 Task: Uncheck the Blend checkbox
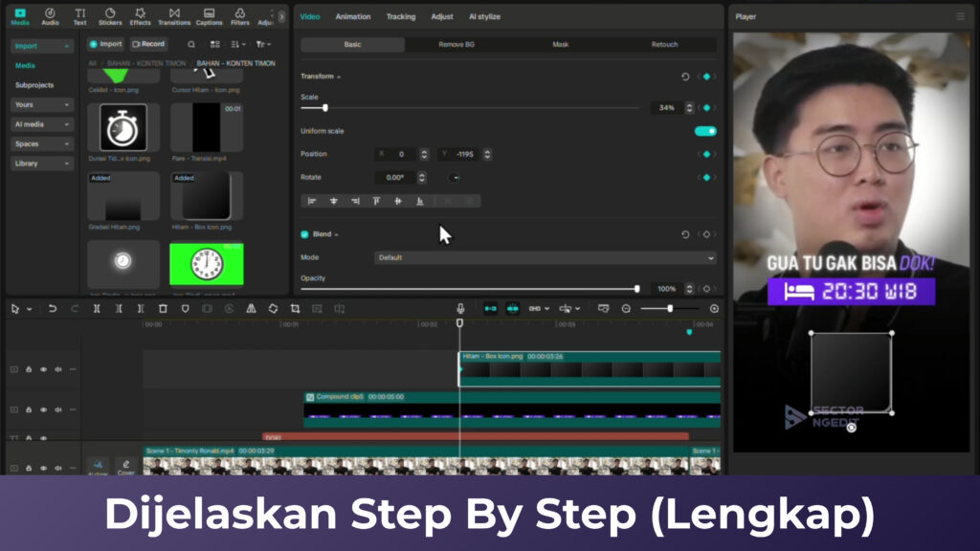tap(304, 234)
